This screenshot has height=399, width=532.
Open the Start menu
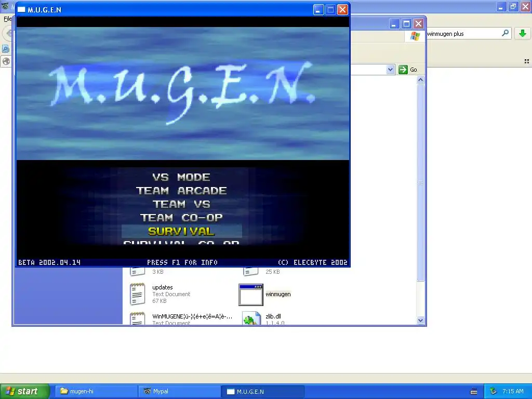tap(24, 391)
